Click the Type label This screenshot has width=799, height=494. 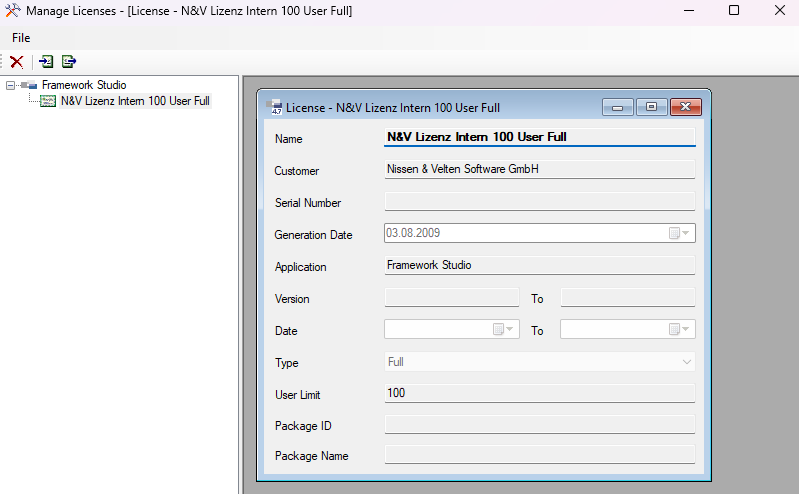click(x=286, y=363)
